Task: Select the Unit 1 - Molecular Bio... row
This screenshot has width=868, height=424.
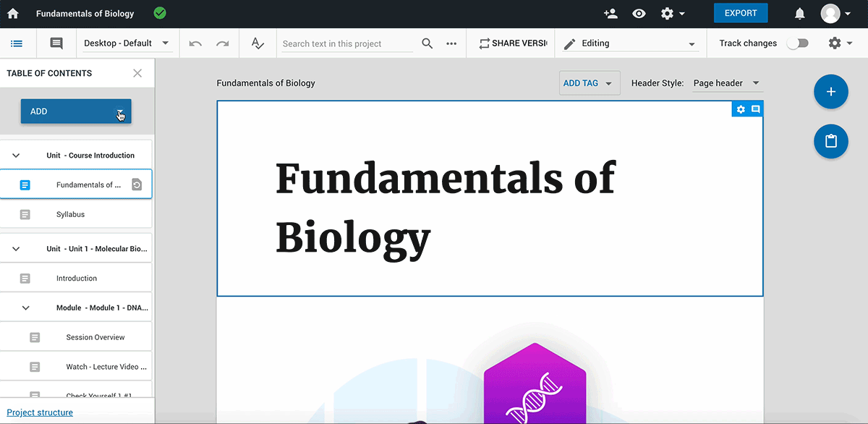Action: coord(76,249)
